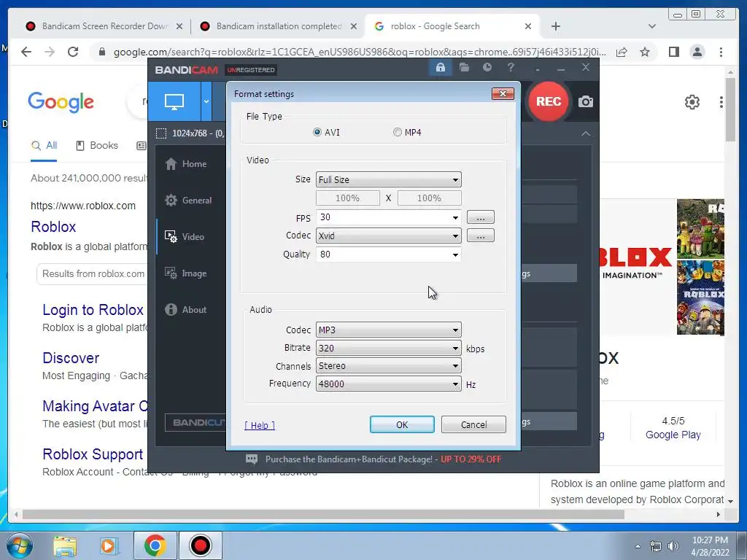Open the video Codec dropdown showing Xvid
This screenshot has width=747, height=560.
coord(388,236)
